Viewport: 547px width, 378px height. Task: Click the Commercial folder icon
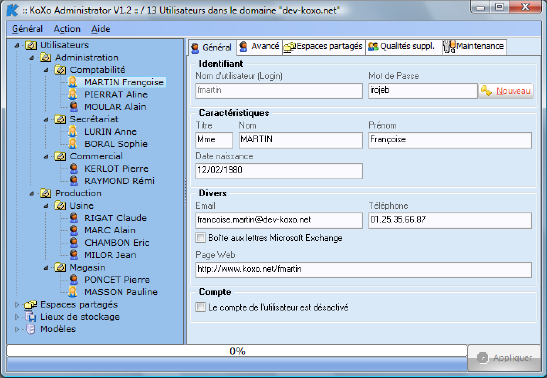point(60,156)
